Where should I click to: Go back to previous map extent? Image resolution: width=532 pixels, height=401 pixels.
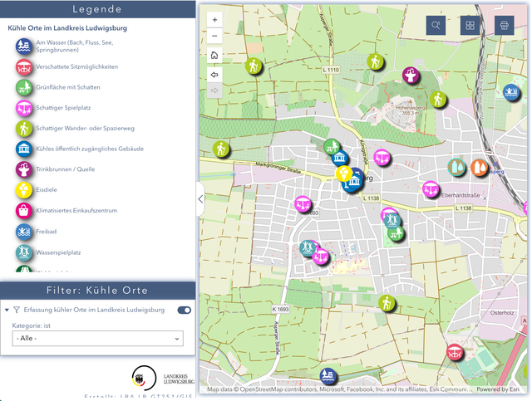point(214,75)
